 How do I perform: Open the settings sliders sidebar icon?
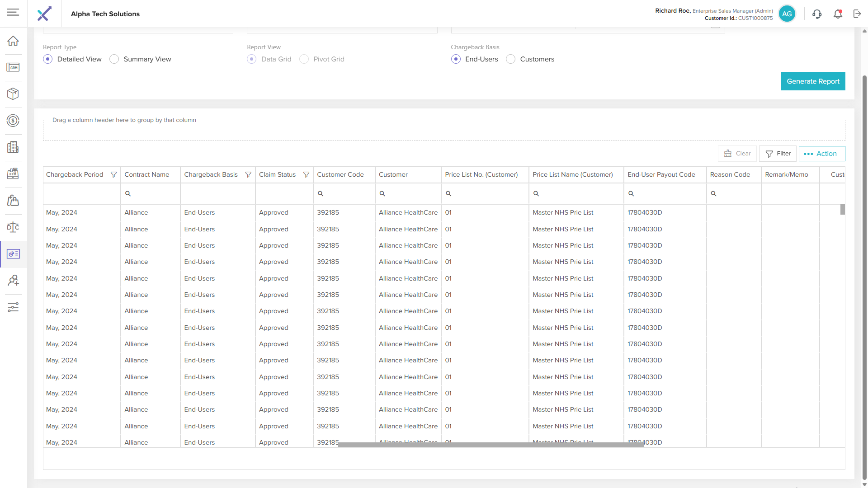point(13,307)
